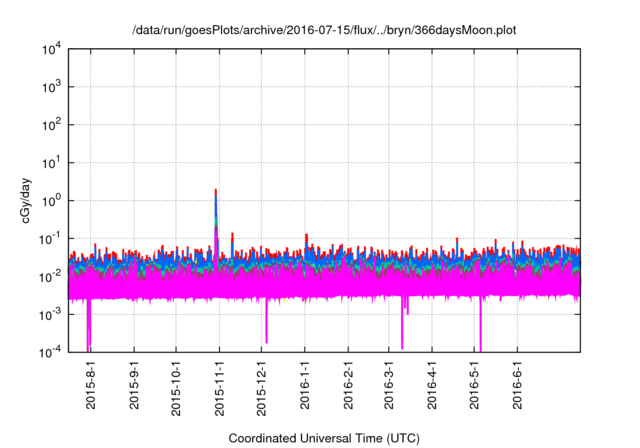Click the 10^-4 y-axis tick label

point(50,352)
